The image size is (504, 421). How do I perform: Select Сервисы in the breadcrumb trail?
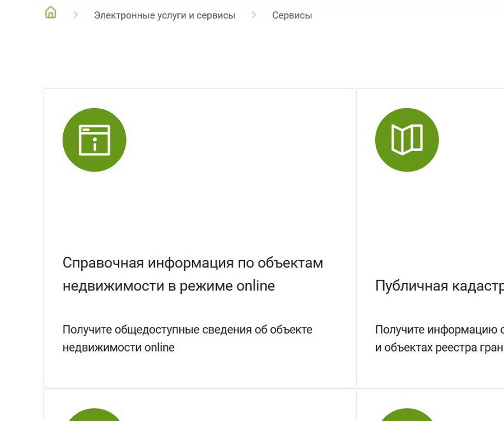[292, 15]
